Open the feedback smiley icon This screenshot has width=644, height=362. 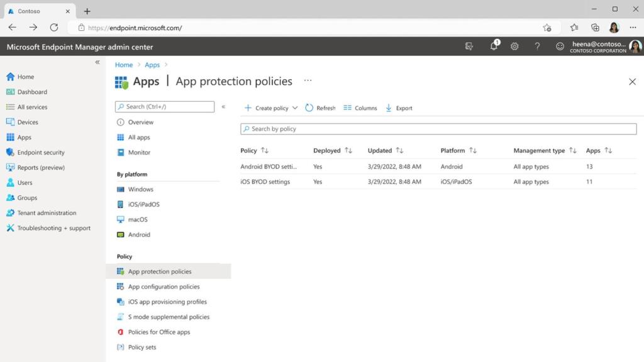click(x=559, y=47)
